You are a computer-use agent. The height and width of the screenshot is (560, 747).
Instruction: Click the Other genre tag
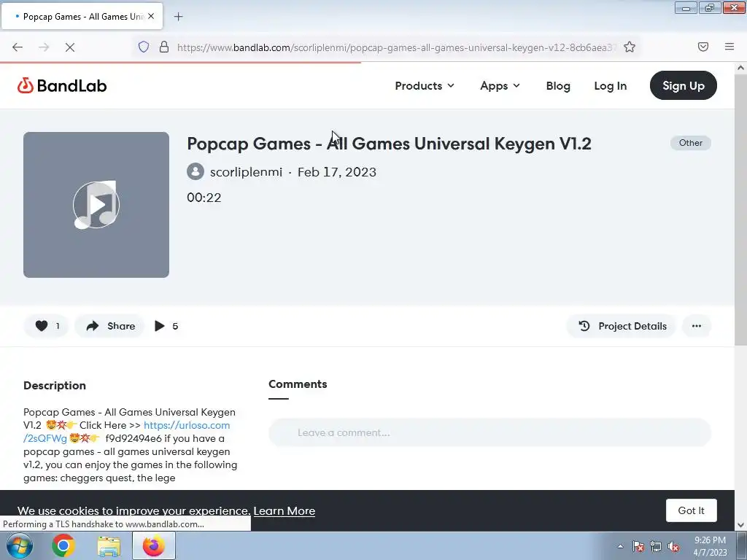[x=690, y=143]
